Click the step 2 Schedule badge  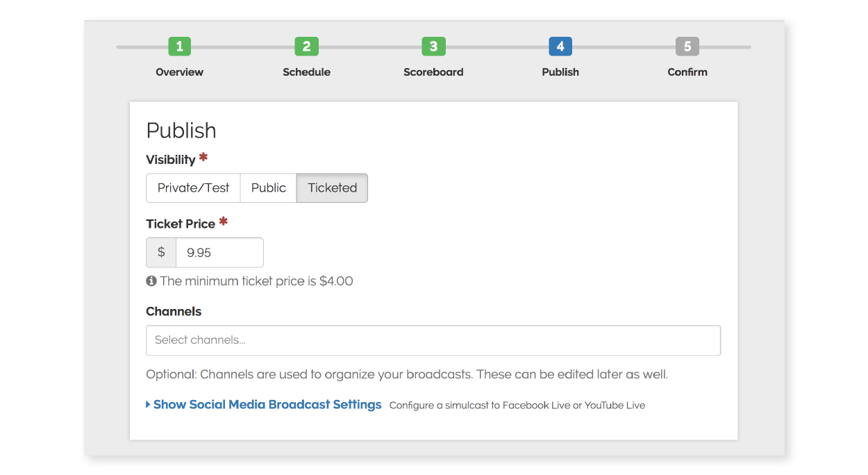point(306,47)
